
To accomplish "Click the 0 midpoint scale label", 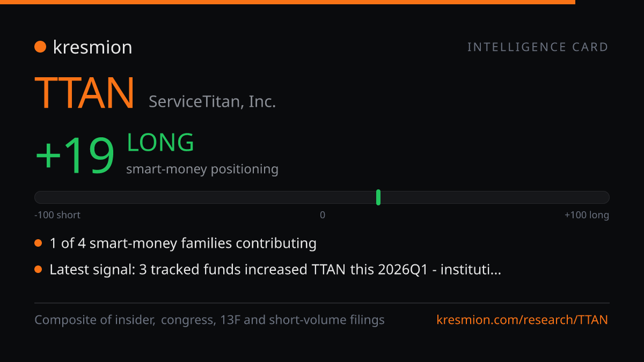I will [x=323, y=215].
